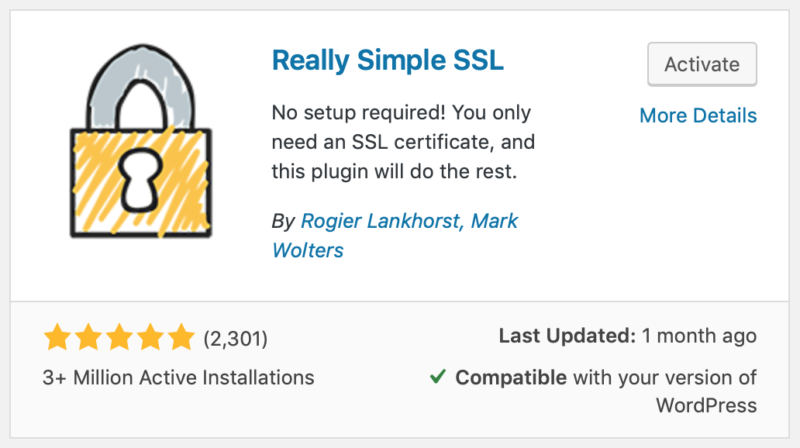
Task: Click the Compatible with your version text
Action: [606, 378]
